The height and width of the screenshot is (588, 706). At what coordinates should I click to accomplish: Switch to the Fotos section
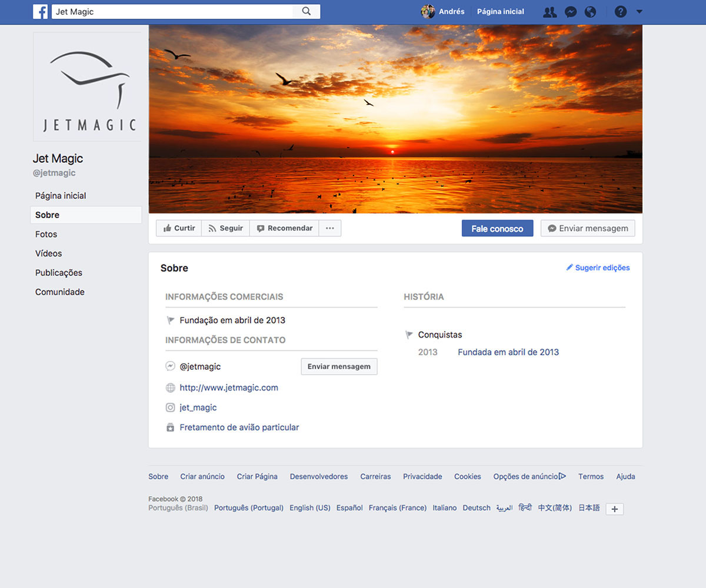click(46, 234)
